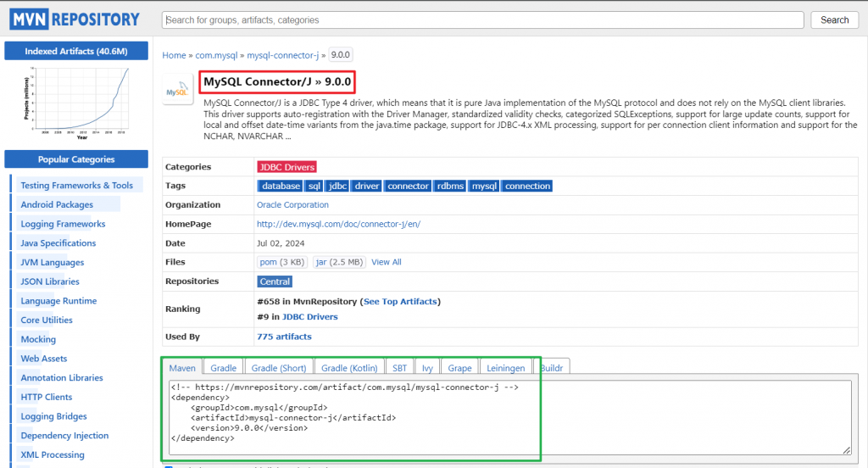The height and width of the screenshot is (468, 868).
Task: Focus the search for groups, artifacts field
Action: pyautogui.click(x=482, y=20)
